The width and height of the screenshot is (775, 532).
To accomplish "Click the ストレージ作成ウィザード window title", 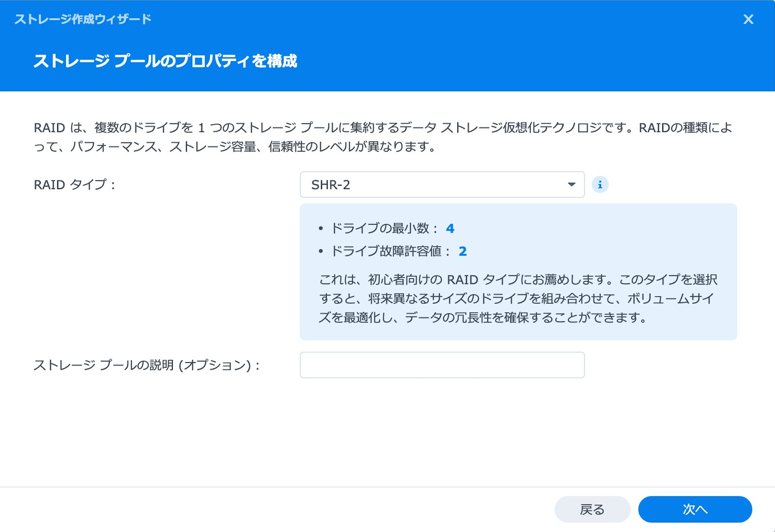I will 83,19.
